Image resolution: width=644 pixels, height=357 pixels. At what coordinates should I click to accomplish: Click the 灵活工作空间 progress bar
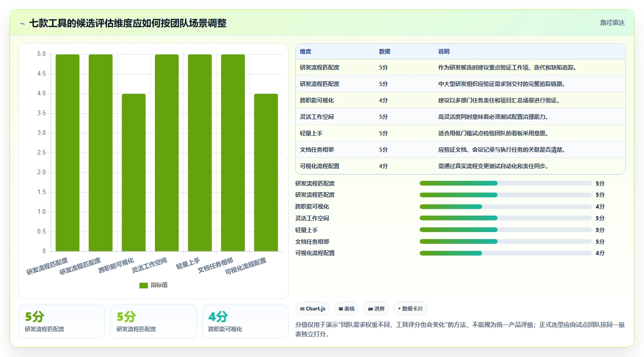pyautogui.click(x=506, y=218)
